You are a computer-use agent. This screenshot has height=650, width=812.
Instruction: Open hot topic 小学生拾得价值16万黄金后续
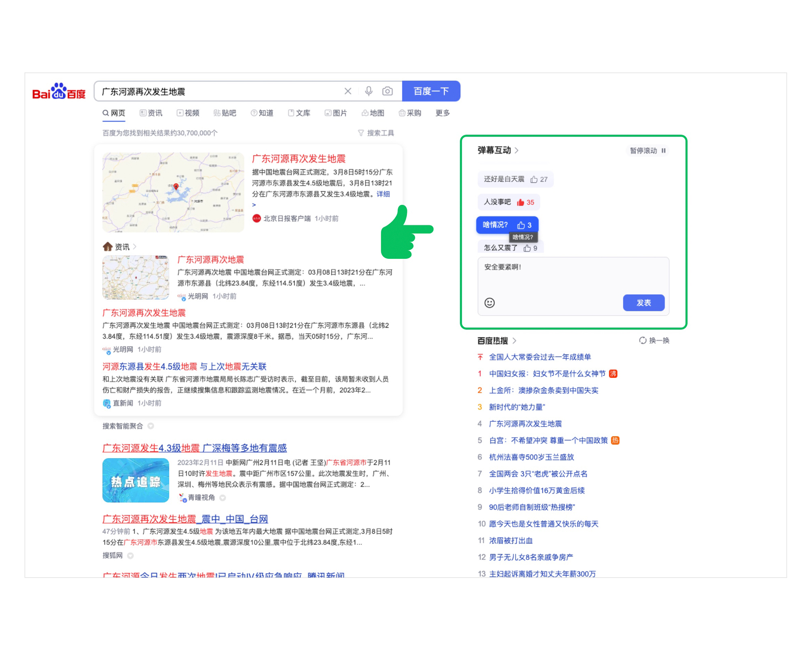(536, 490)
